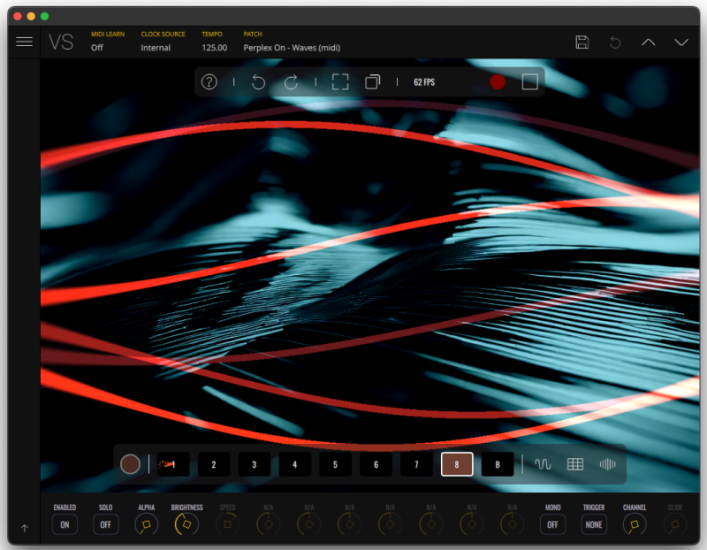Open the audio waveform panel

coord(607,464)
